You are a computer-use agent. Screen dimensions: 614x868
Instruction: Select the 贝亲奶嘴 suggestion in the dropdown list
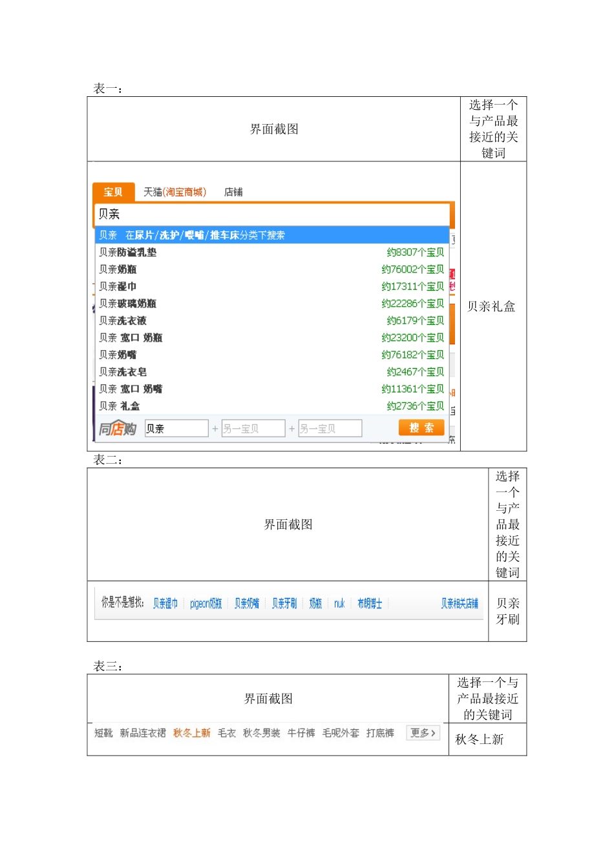pos(271,355)
